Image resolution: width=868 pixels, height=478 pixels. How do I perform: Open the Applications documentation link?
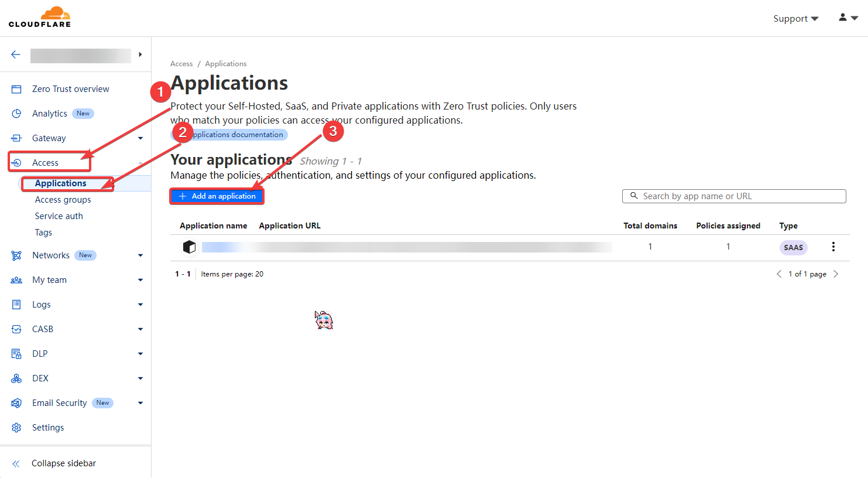[236, 135]
